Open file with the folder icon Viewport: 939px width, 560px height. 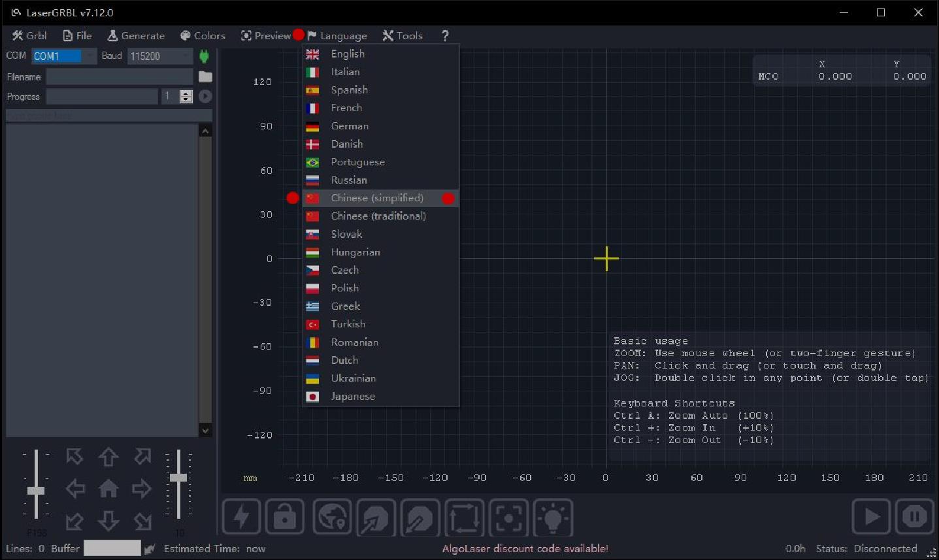205,76
